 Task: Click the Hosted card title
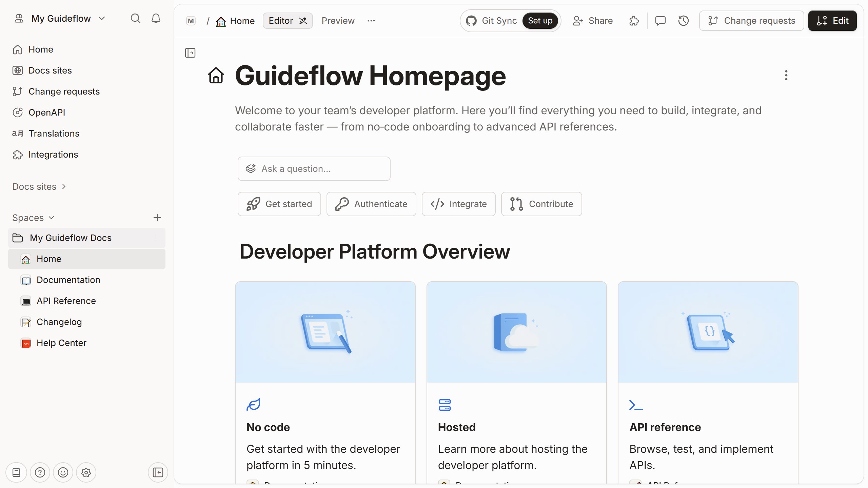tap(457, 427)
